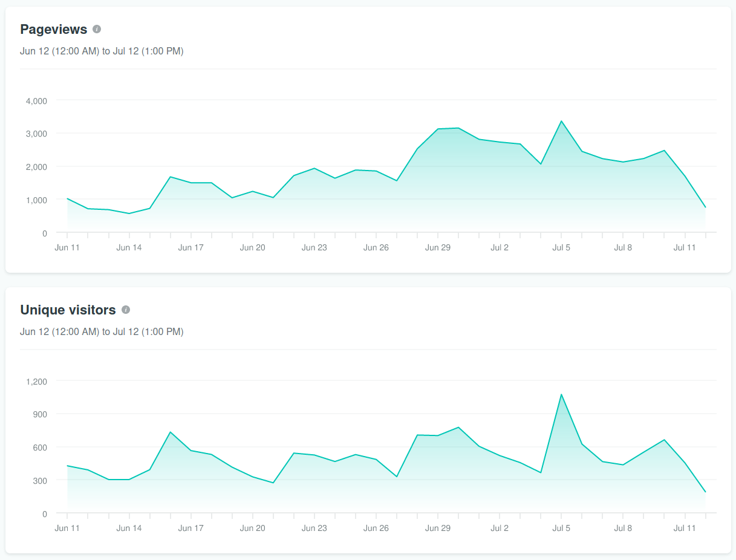
Task: Click the 1,000 y-axis label
Action: 36,200
